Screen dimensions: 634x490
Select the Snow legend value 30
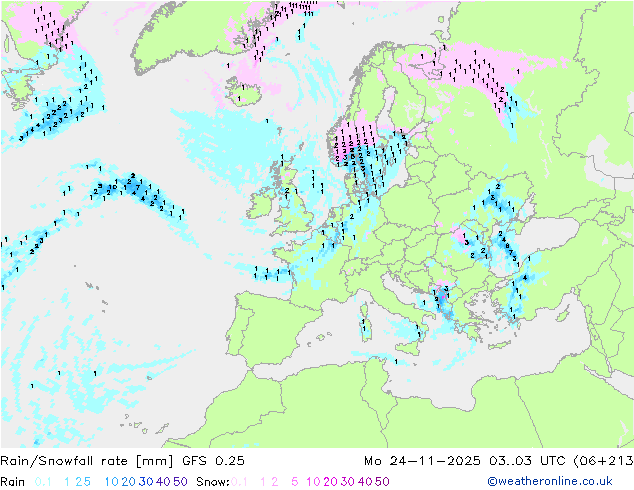[348, 482]
